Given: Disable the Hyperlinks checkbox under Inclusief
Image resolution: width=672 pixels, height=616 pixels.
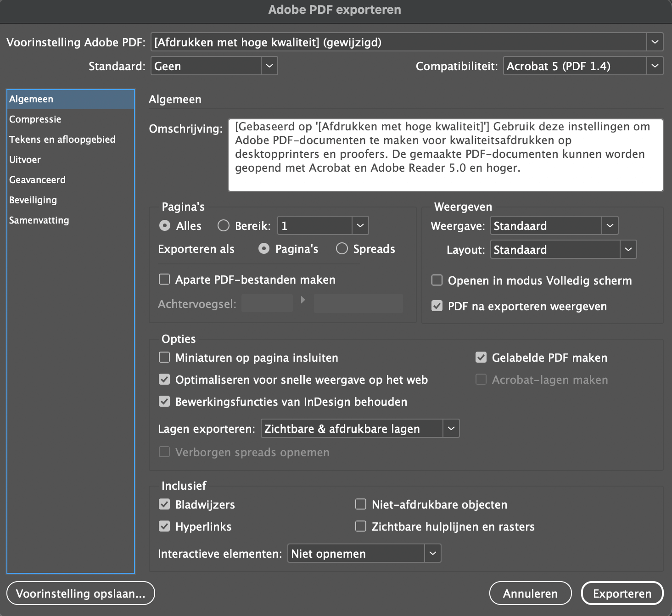Looking at the screenshot, I should point(164,526).
